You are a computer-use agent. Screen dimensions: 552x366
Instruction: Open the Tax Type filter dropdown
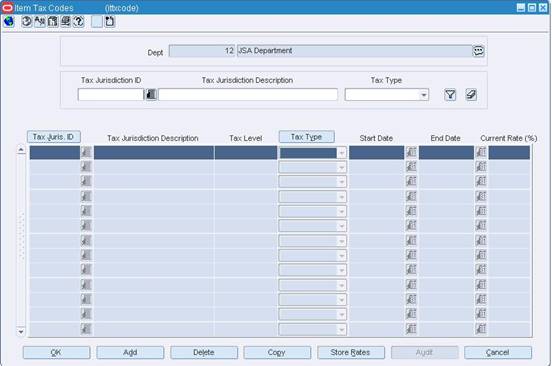[424, 95]
